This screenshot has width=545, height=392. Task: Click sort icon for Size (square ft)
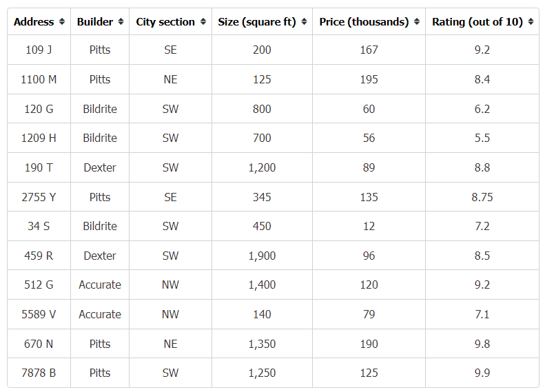coord(304,21)
